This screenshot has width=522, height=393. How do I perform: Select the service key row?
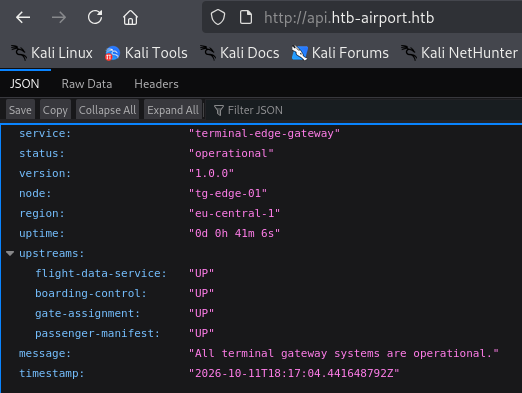(x=45, y=133)
